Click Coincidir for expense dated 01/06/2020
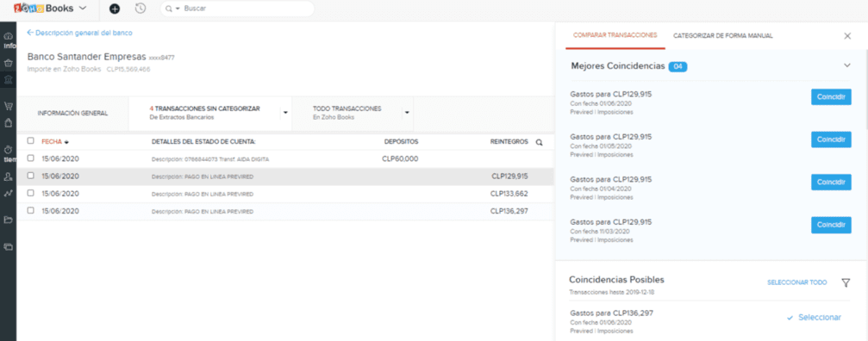Screen dimensions: 868x341 [831, 96]
